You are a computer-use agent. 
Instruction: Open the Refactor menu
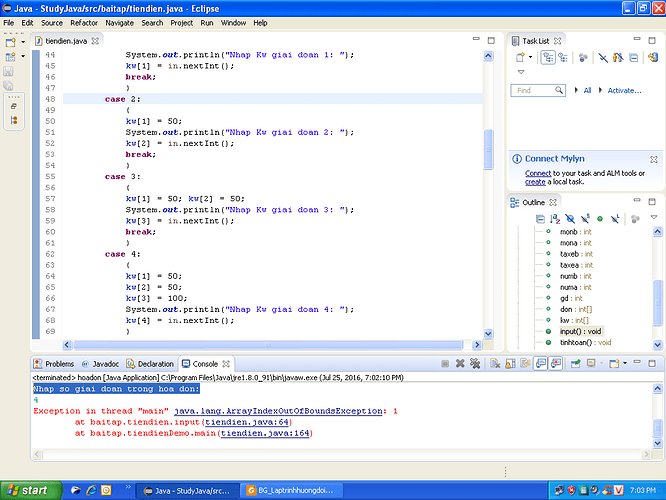click(84, 22)
